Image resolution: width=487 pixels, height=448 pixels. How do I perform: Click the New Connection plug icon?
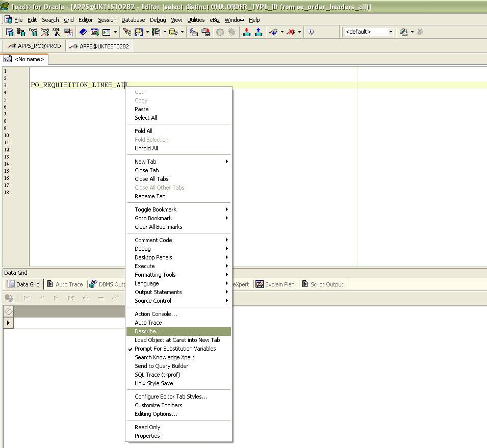coord(273,32)
